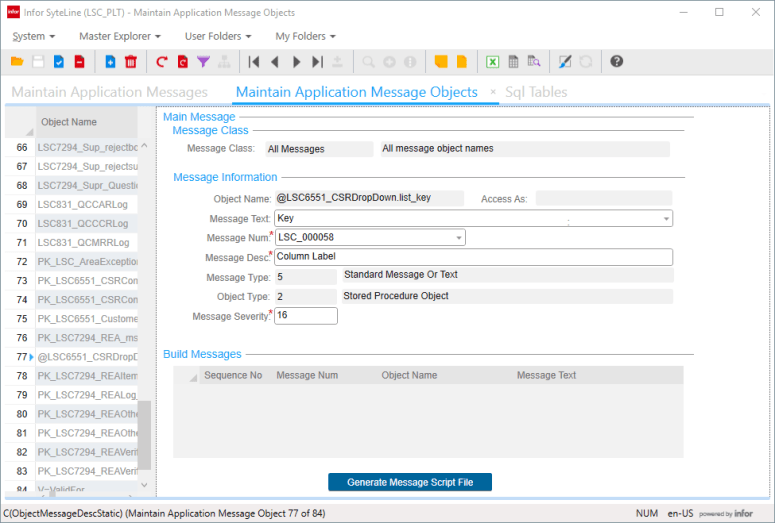
Task: Click the object list vertical scrollbar thumb
Action: point(144,435)
